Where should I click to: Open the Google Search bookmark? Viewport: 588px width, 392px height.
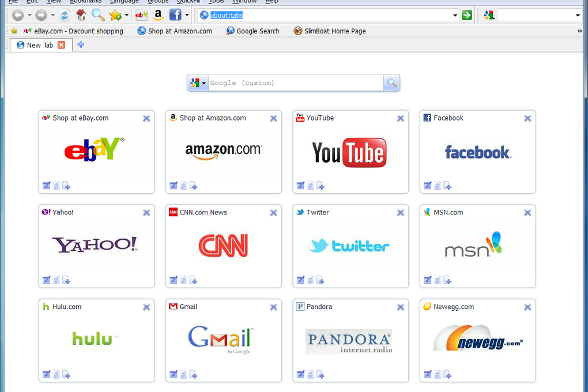[252, 31]
